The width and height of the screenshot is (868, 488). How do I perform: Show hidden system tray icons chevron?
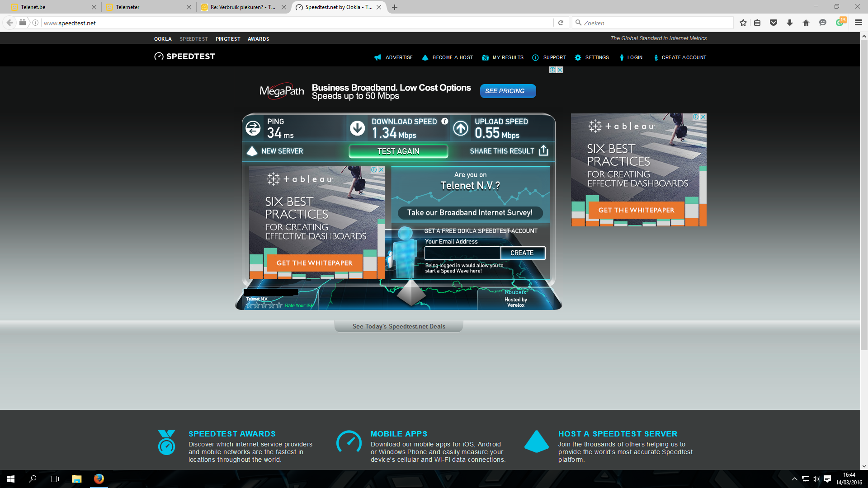point(794,479)
